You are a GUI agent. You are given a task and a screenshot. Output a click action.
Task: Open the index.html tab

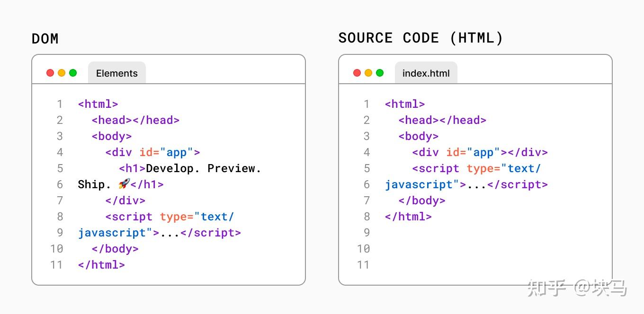pos(426,73)
